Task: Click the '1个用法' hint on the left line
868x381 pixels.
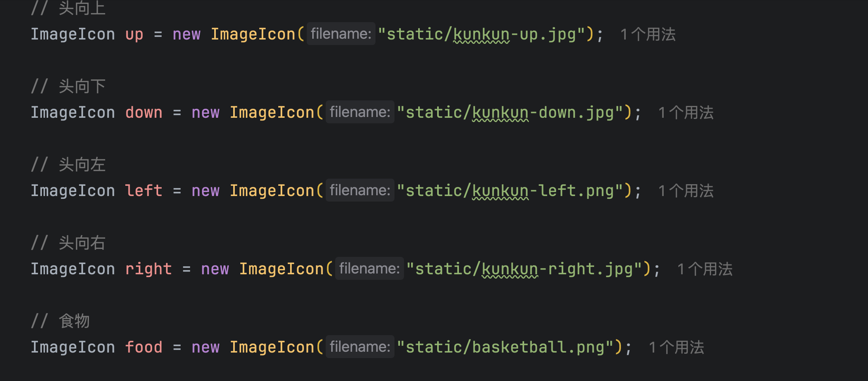Action: click(x=686, y=191)
